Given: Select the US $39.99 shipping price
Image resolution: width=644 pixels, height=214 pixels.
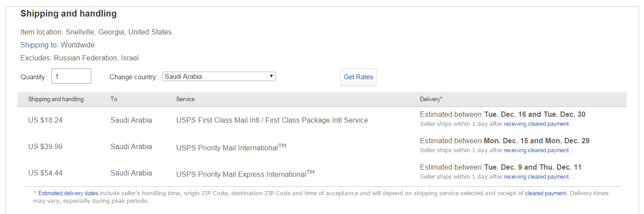Looking at the screenshot, I should click(x=45, y=147).
